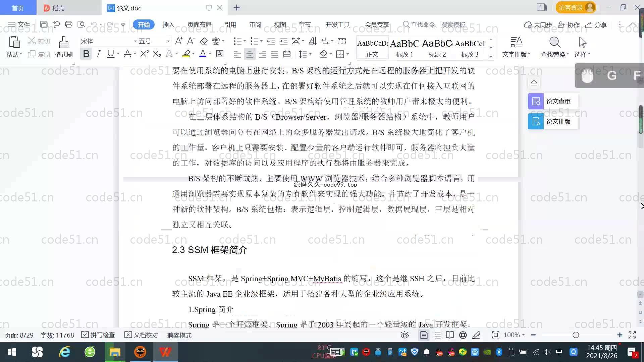Zoom in with plus button

[620, 335]
